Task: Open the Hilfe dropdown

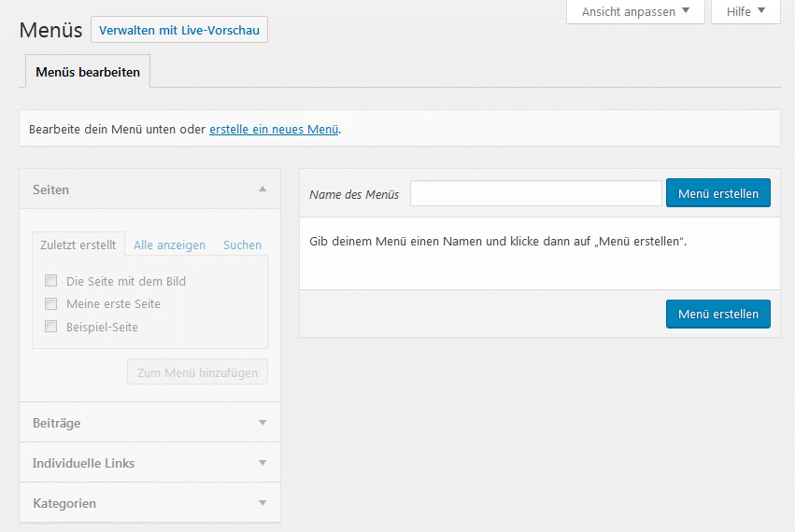Action: coord(745,12)
